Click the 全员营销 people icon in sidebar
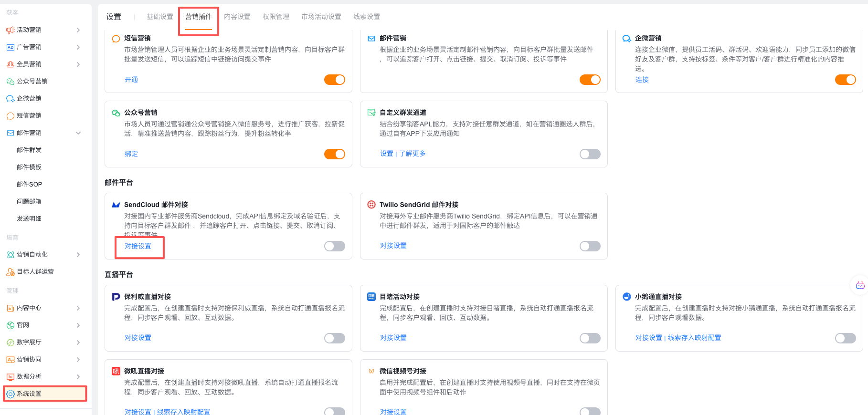The image size is (868, 415). click(x=10, y=64)
